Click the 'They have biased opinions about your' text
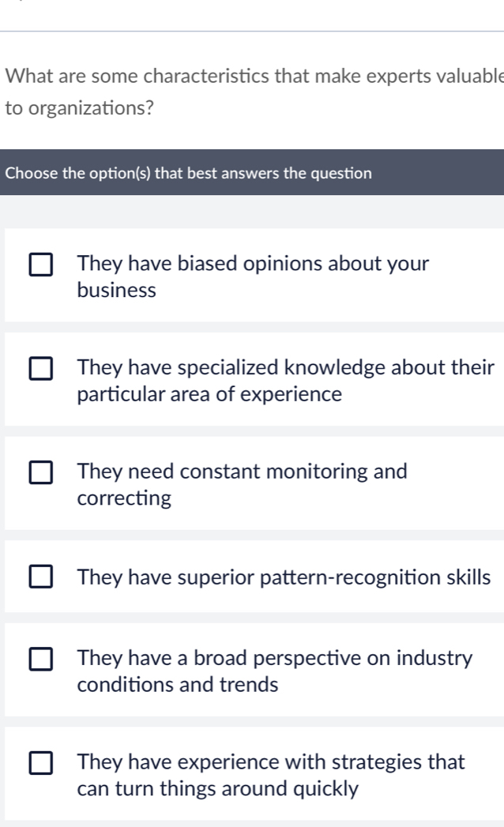 point(254,264)
